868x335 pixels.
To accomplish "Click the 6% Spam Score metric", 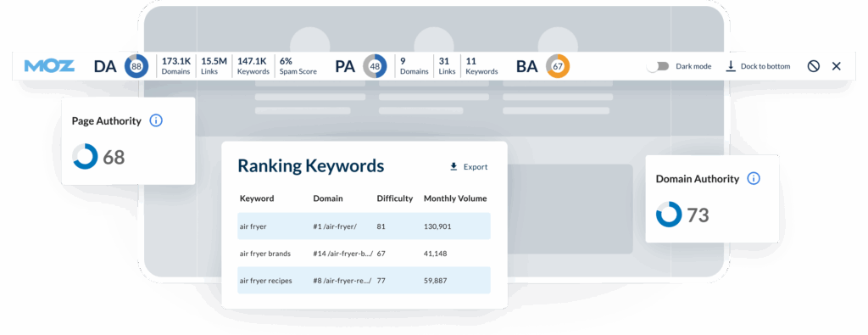I will click(x=298, y=66).
